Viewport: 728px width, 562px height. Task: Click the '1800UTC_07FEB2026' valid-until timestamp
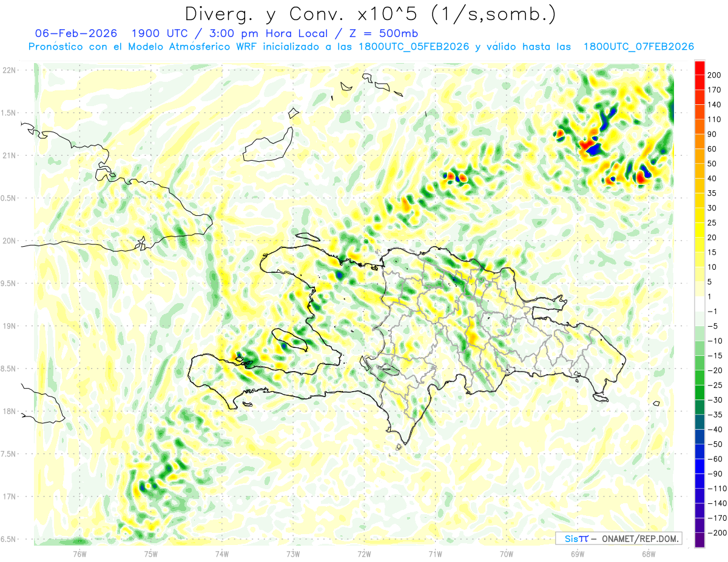[638, 47]
